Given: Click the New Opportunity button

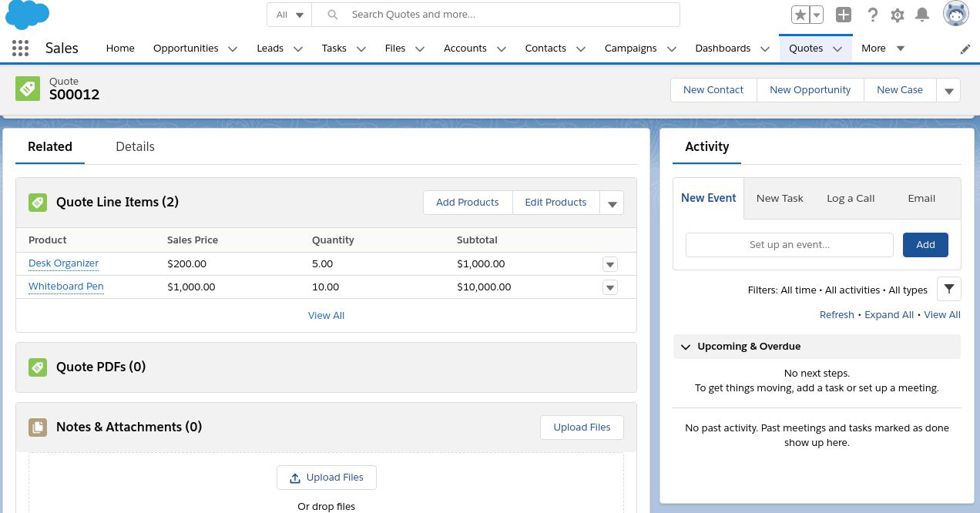Looking at the screenshot, I should (810, 89).
